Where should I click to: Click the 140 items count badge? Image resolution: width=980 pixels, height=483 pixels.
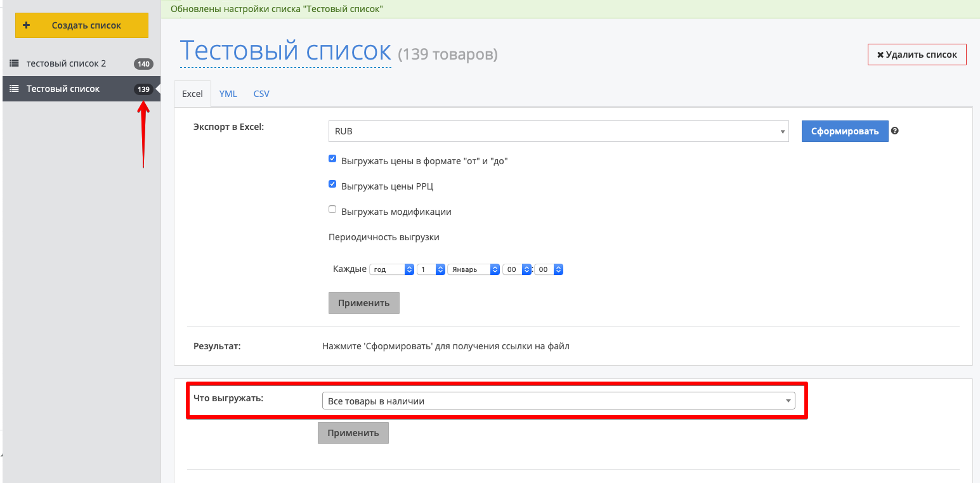pyautogui.click(x=143, y=64)
